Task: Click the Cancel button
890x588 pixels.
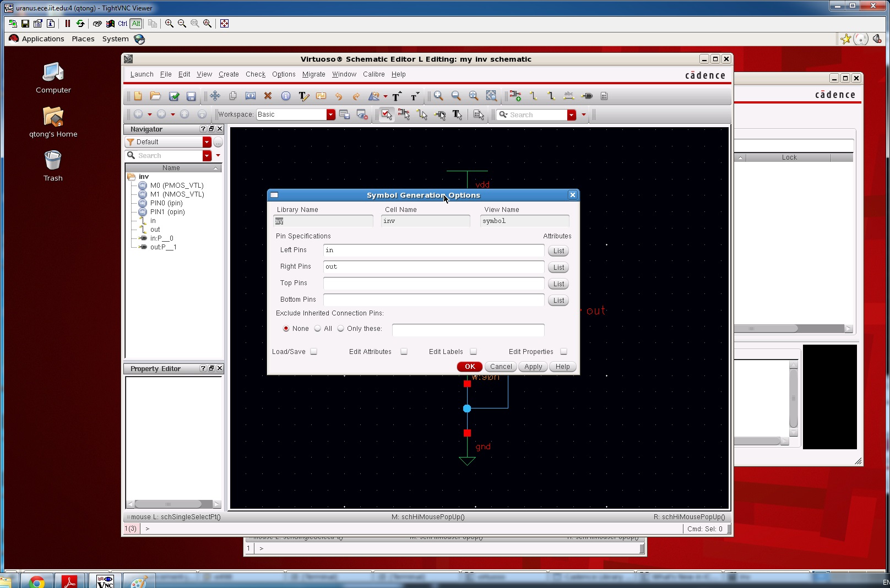Action: pyautogui.click(x=501, y=367)
